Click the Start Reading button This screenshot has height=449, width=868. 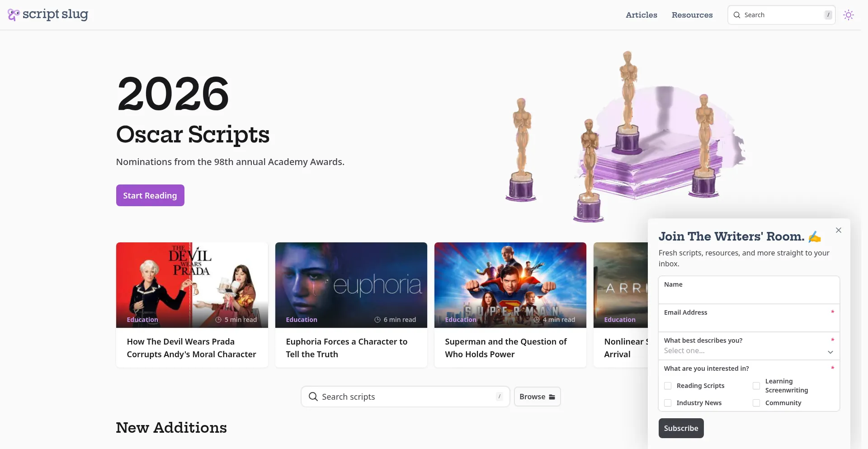click(x=150, y=195)
